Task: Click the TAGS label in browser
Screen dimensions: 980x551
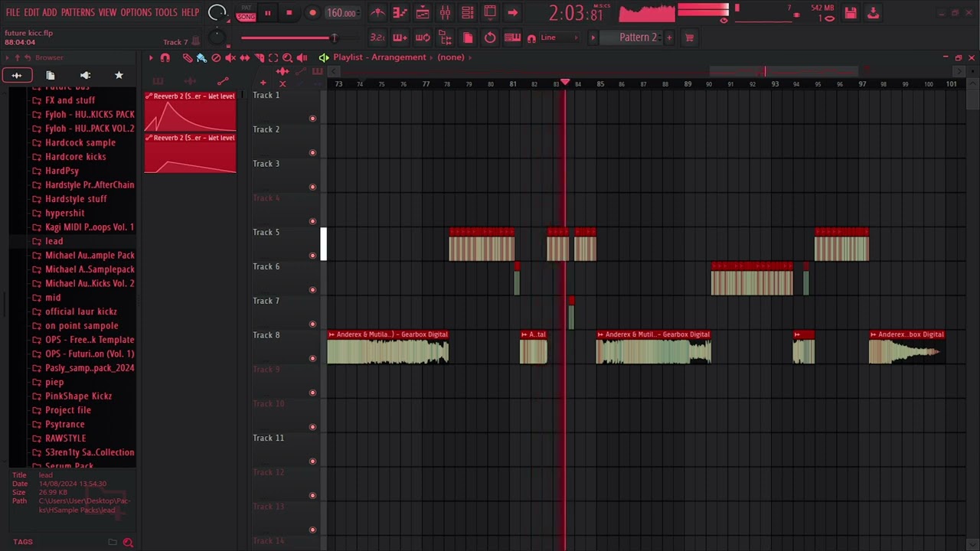Action: pyautogui.click(x=23, y=542)
